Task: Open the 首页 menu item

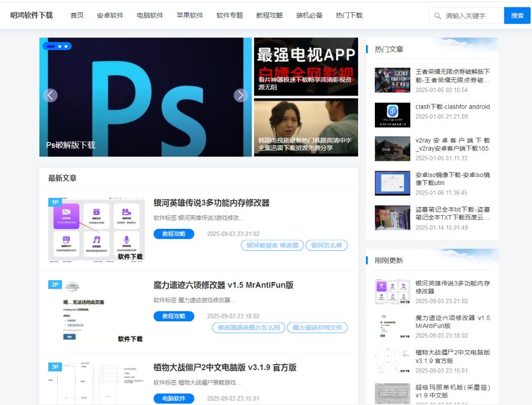Action: [x=77, y=16]
